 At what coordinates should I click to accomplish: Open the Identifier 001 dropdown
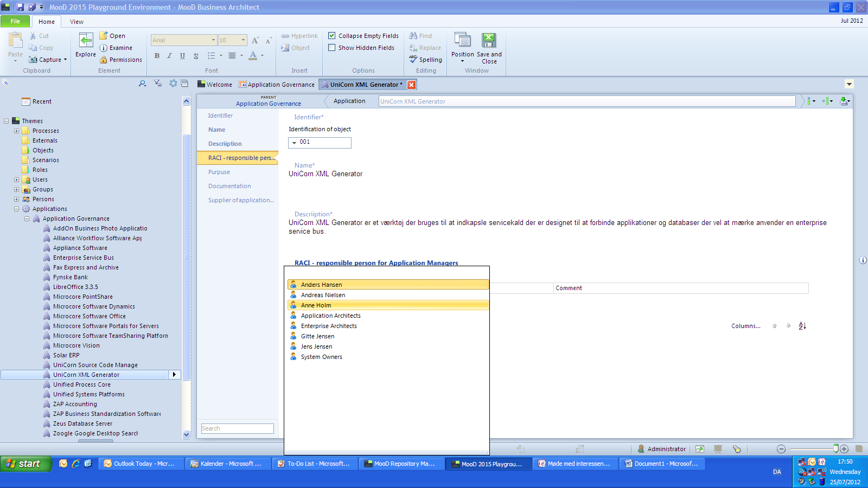pos(295,143)
